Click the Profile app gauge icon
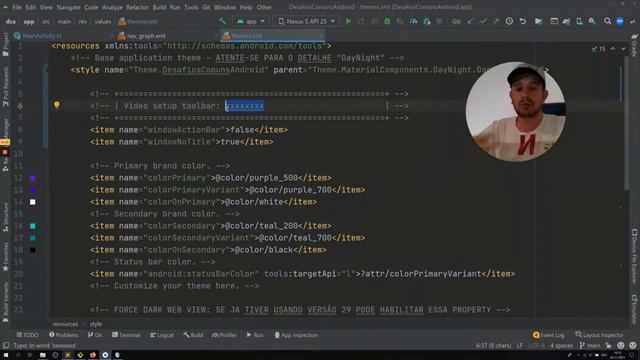This screenshot has height=360, width=640. click(x=413, y=21)
